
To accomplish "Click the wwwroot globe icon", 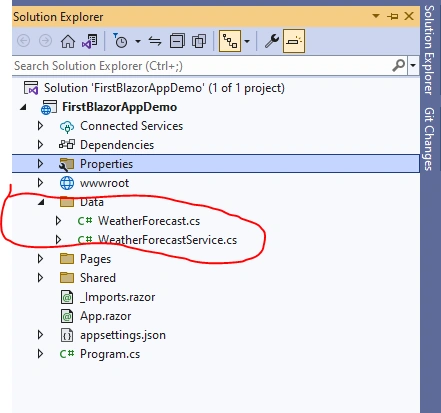I will (67, 183).
